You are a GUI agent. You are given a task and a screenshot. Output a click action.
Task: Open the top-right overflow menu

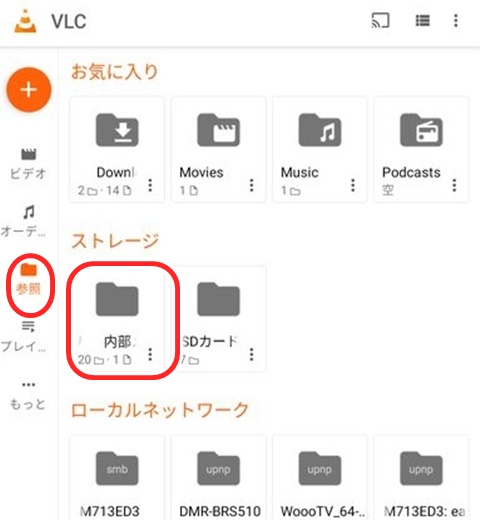point(456,21)
